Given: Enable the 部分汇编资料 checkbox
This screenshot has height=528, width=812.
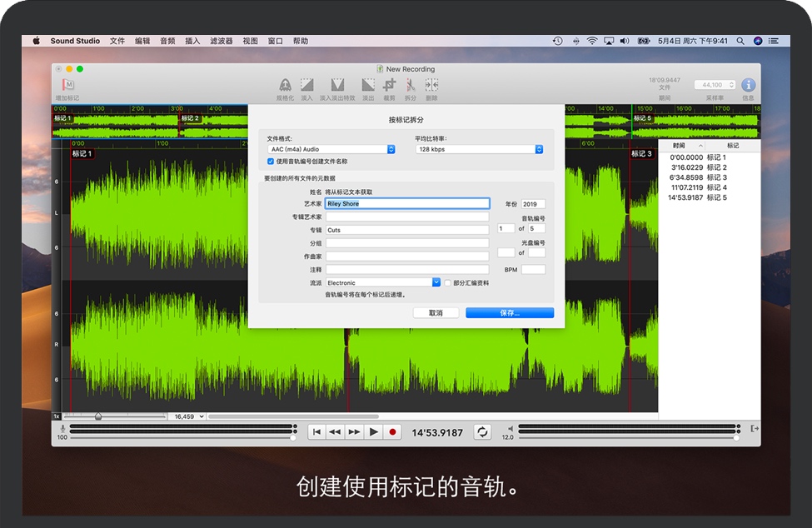Looking at the screenshot, I should (x=447, y=283).
